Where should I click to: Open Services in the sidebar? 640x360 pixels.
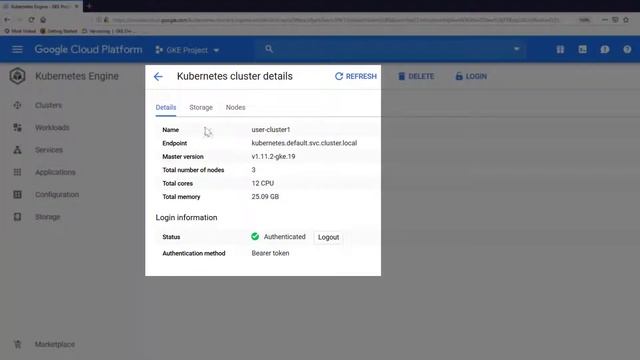49,150
